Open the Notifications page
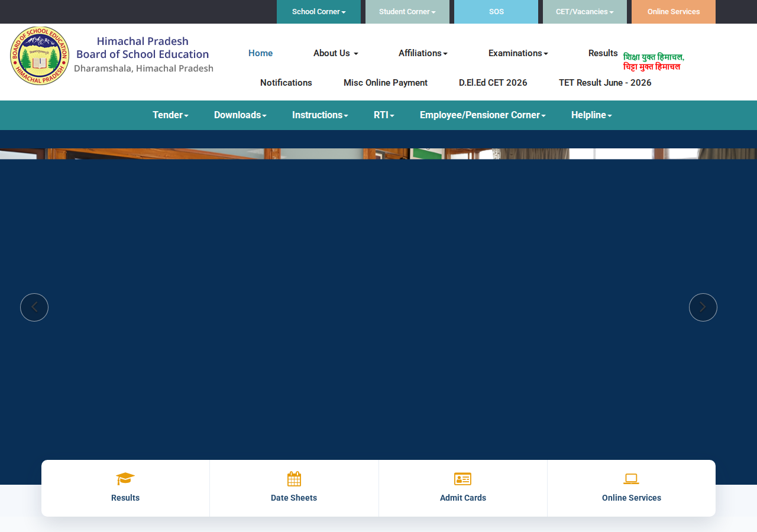The image size is (757, 532). tap(286, 83)
